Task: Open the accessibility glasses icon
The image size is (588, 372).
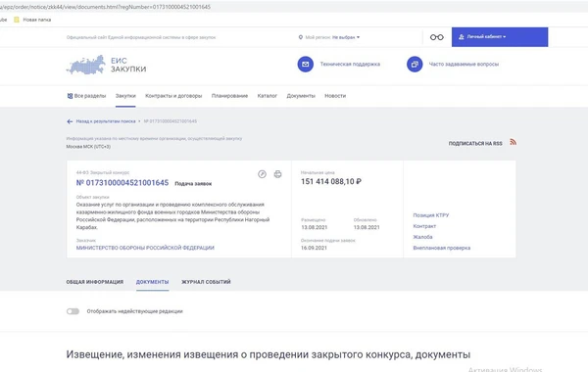Action: click(x=436, y=37)
